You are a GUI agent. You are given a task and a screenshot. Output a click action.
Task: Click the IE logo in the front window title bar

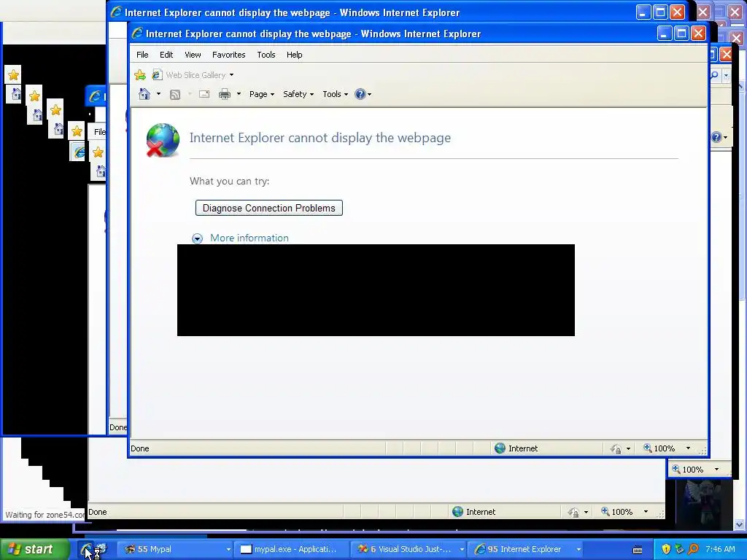(137, 34)
